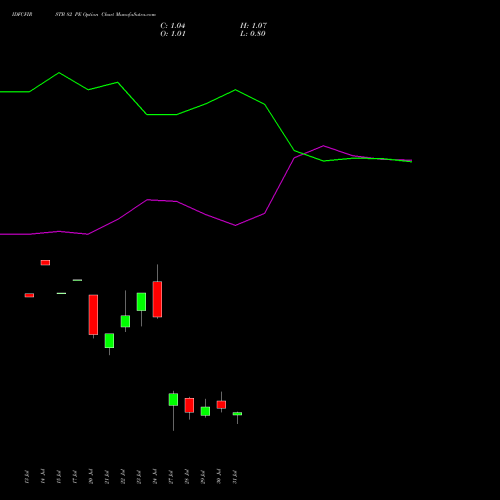Select the green candle at 21 Jul
This screenshot has height=500, width=500.
[109, 341]
